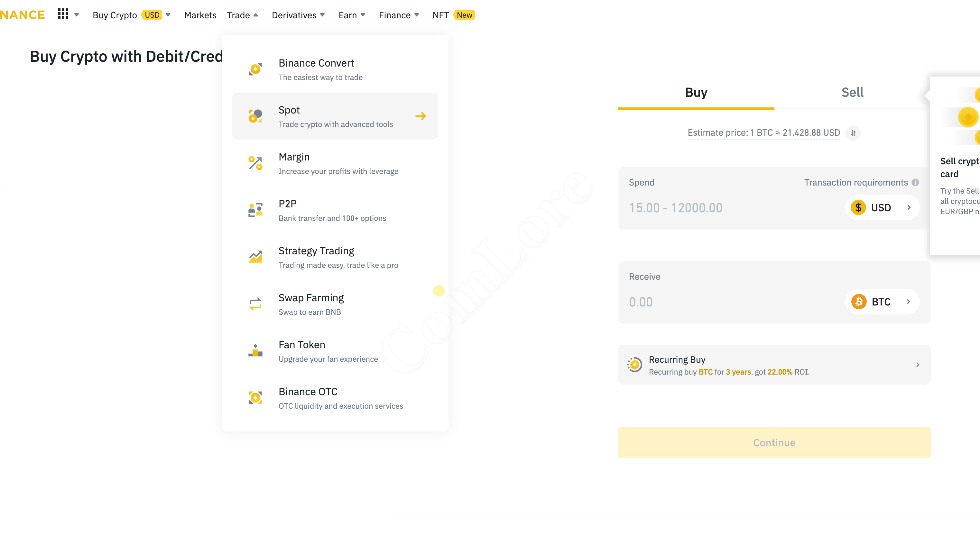This screenshot has height=546, width=980.
Task: Open the NFT page
Action: click(x=440, y=15)
